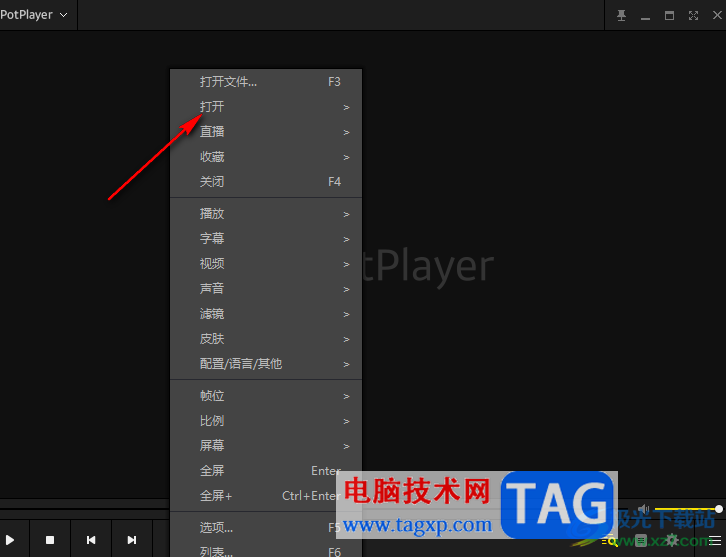Expand the 打开 submenu
This screenshot has height=557, width=726.
click(266, 107)
